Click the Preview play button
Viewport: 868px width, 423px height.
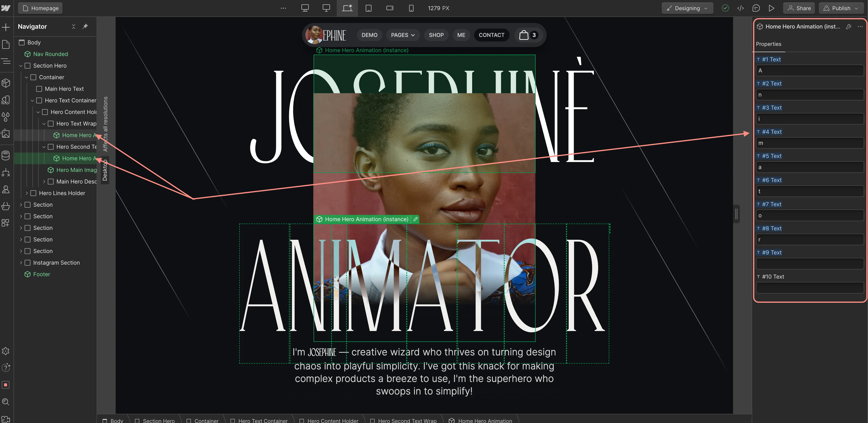[771, 8]
